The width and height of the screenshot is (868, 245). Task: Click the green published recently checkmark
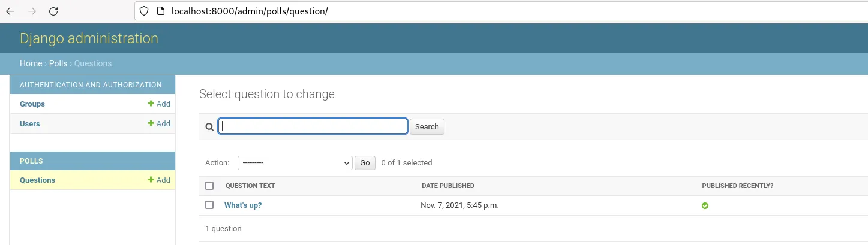tap(705, 205)
